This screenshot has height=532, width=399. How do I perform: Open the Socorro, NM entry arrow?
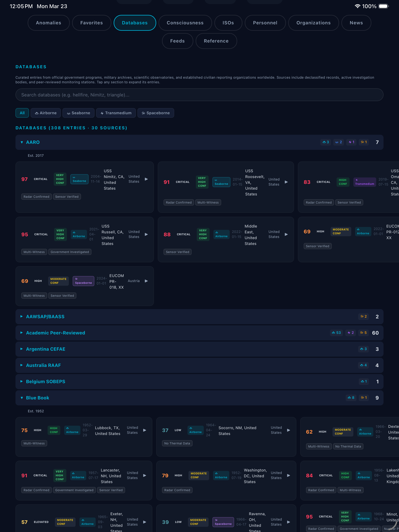tap(289, 430)
